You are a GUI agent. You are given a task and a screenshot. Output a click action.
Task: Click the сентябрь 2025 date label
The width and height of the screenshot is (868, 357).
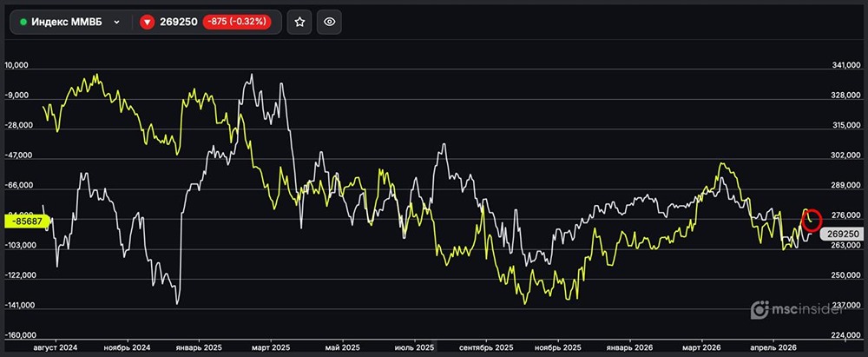(487, 347)
